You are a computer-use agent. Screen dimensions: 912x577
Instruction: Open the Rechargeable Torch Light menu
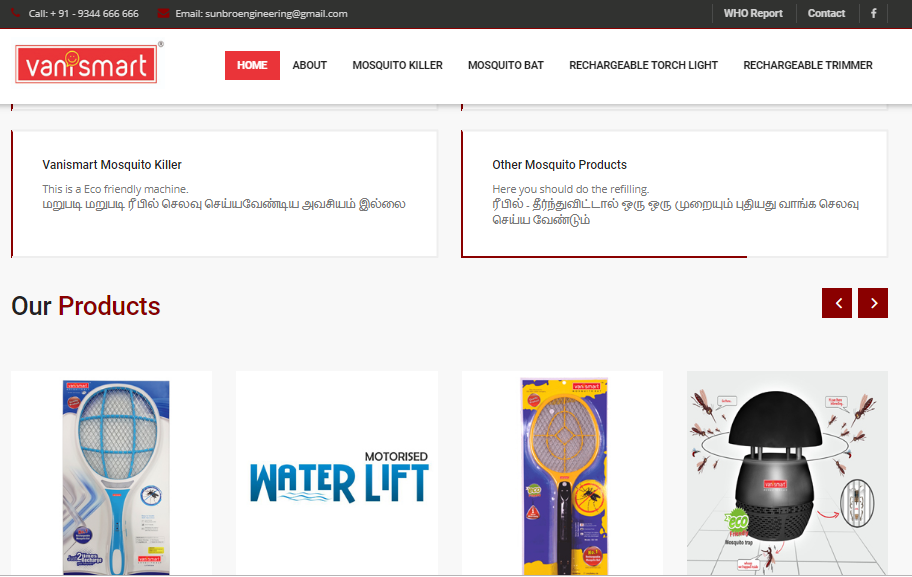pos(643,65)
